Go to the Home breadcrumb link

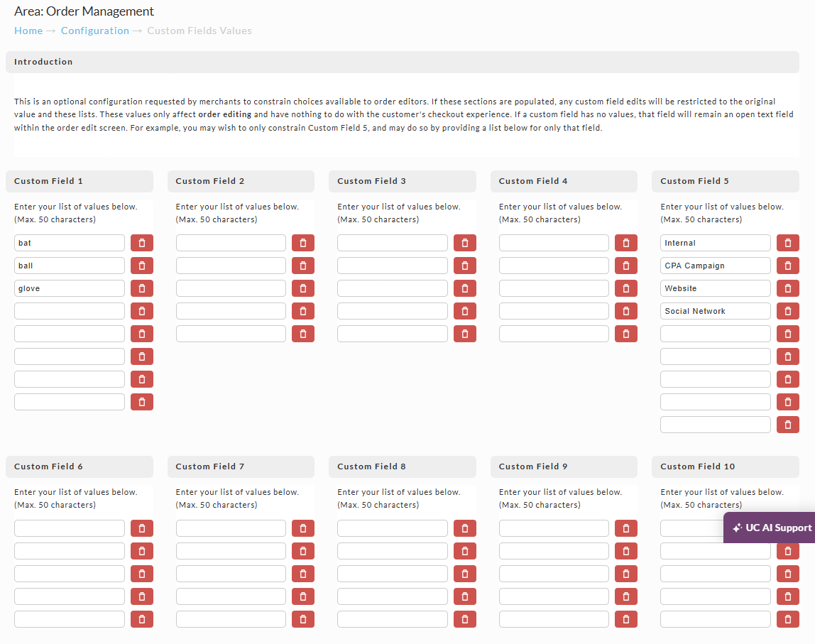click(x=28, y=31)
